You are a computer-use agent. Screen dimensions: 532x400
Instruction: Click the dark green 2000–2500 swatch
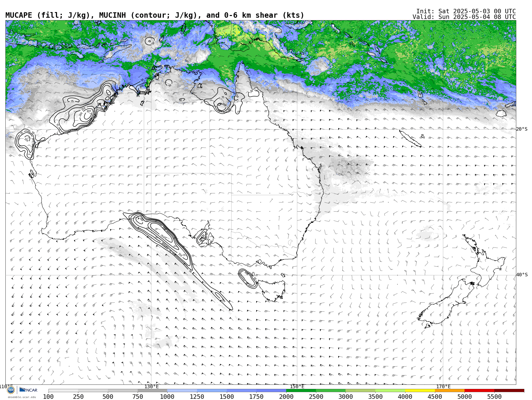click(x=301, y=391)
